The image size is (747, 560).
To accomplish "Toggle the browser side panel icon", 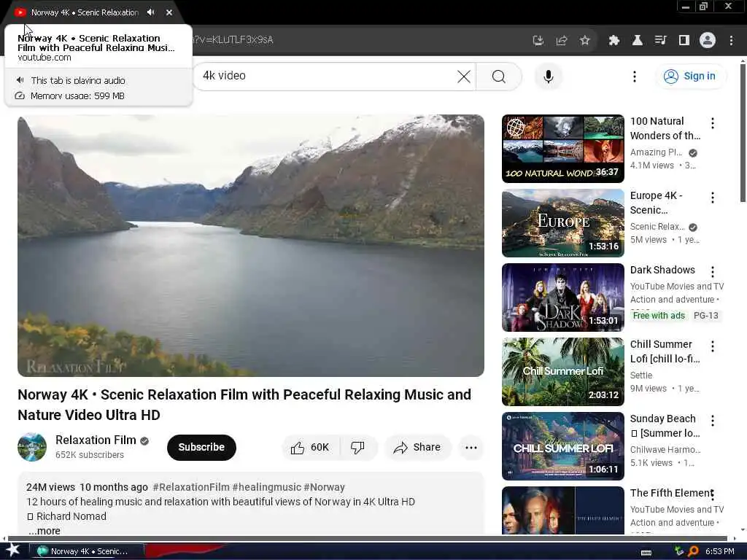I will [x=684, y=41].
